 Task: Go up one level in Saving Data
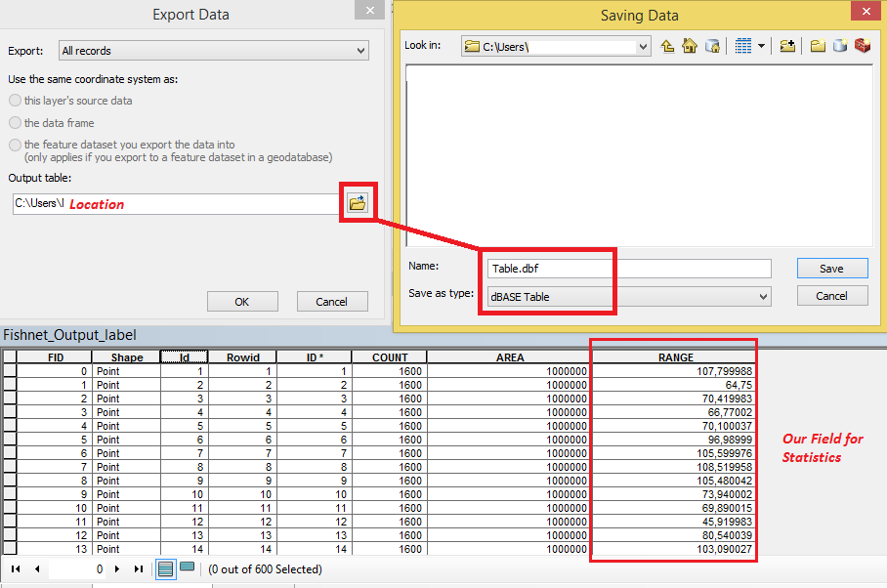pyautogui.click(x=667, y=46)
